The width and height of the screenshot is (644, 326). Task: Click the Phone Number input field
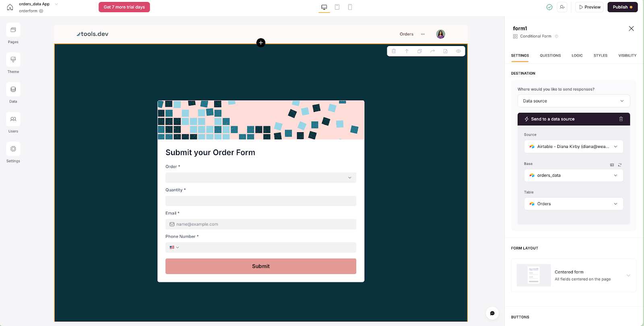coord(261,247)
